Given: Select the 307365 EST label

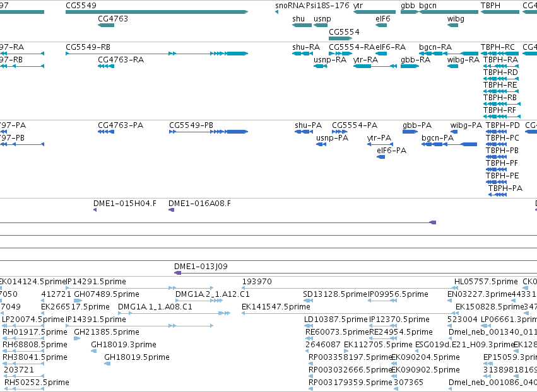Looking at the screenshot, I should [408, 383].
